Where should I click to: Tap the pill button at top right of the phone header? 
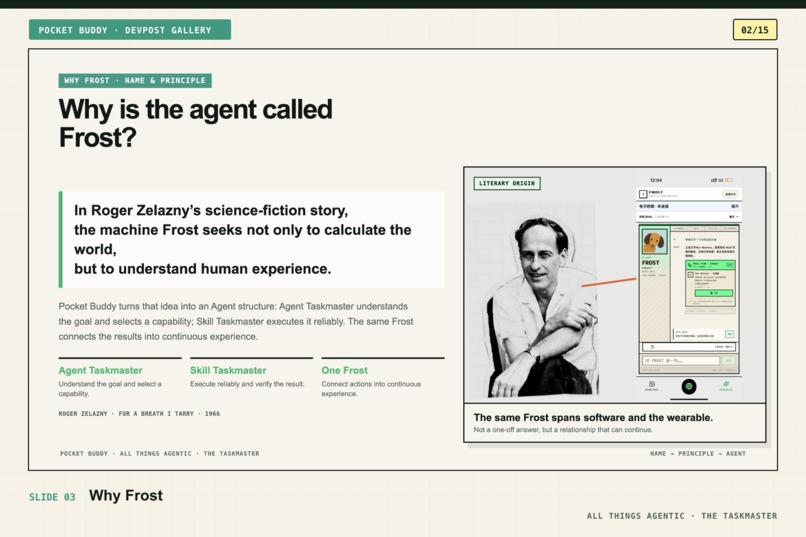[x=730, y=194]
